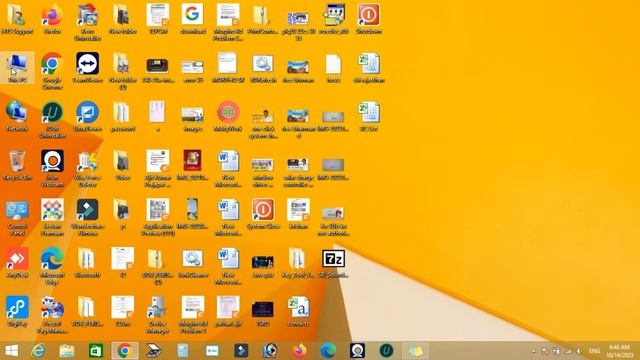
Task: Select the Device Manager desktop shortcut
Action: point(158,315)
